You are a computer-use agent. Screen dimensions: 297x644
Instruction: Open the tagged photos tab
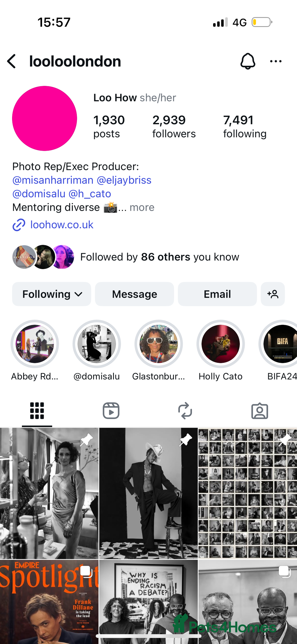pos(260,411)
